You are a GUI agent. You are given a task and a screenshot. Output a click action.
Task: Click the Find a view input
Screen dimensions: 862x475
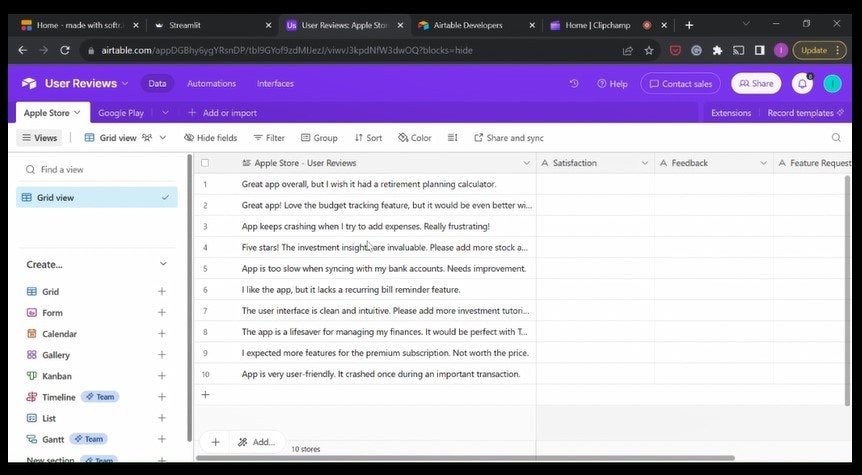(x=99, y=170)
